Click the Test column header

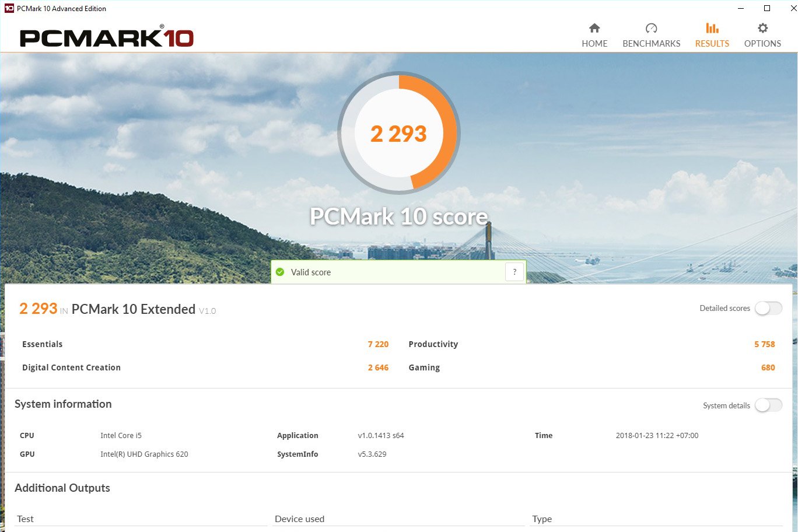[x=25, y=519]
